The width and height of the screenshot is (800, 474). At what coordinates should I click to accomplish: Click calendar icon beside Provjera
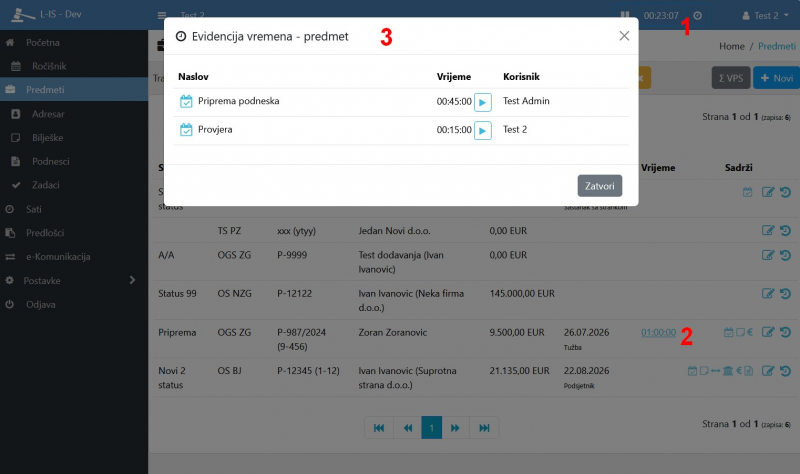(186, 130)
